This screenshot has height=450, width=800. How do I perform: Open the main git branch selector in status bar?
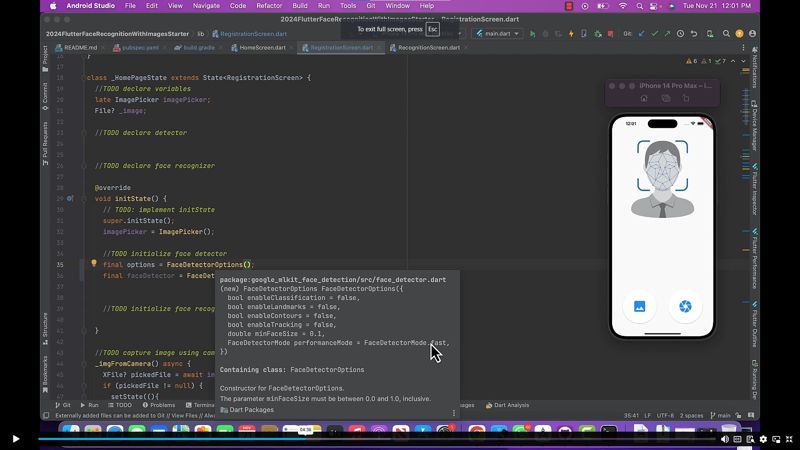[721, 415]
